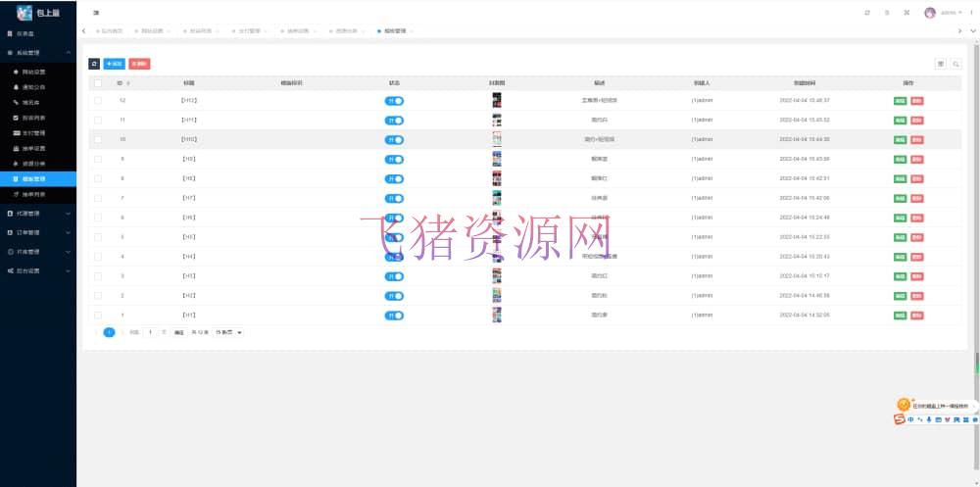The image size is (980, 487).
Task: Tick the checkbox for row ID 1
Action: pyautogui.click(x=97, y=316)
